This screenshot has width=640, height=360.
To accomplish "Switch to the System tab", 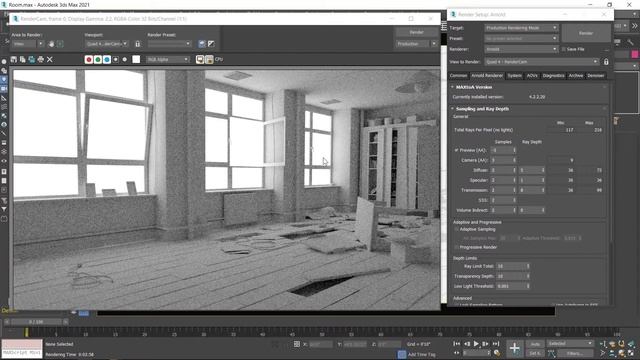I will point(514,76).
